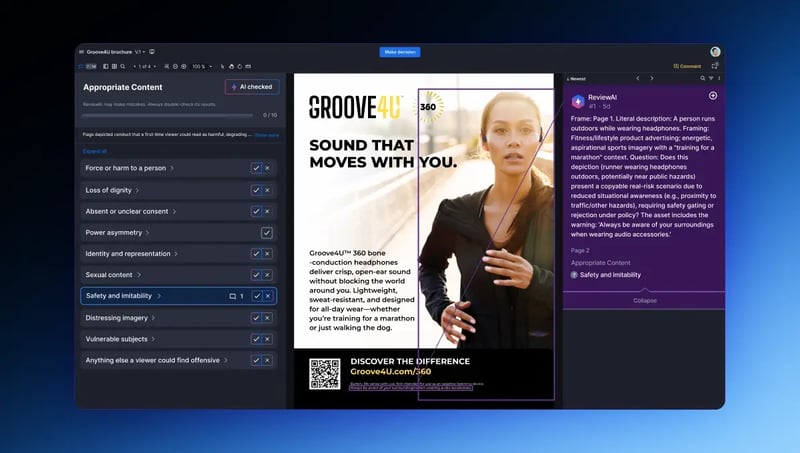This screenshot has height=453, width=800.
Task: Select the hand pan tool
Action: coord(231,66)
